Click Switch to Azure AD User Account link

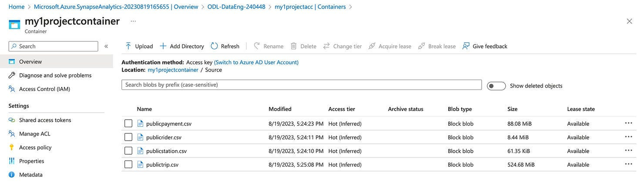pyautogui.click(x=256, y=62)
